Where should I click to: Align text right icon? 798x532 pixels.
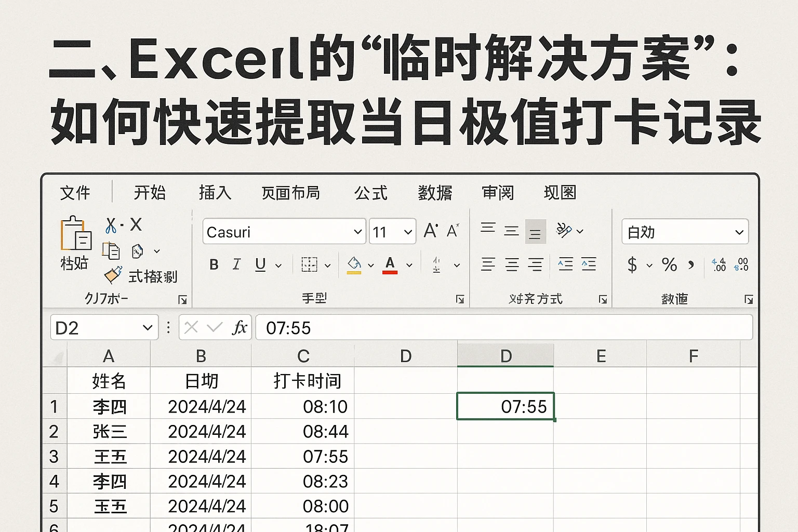[536, 264]
